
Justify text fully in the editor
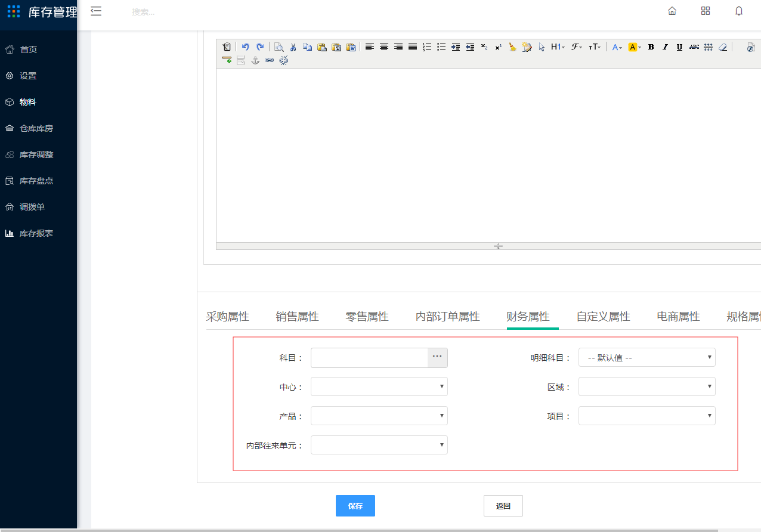click(x=413, y=47)
